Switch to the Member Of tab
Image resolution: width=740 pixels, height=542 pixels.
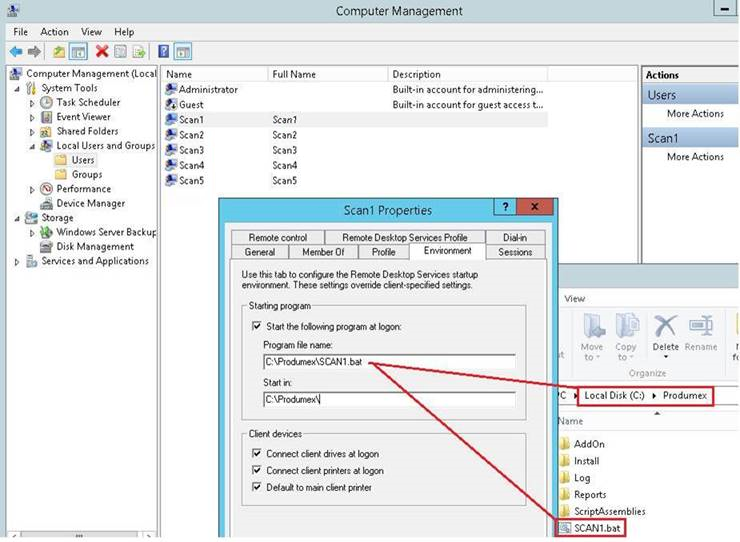point(323,252)
